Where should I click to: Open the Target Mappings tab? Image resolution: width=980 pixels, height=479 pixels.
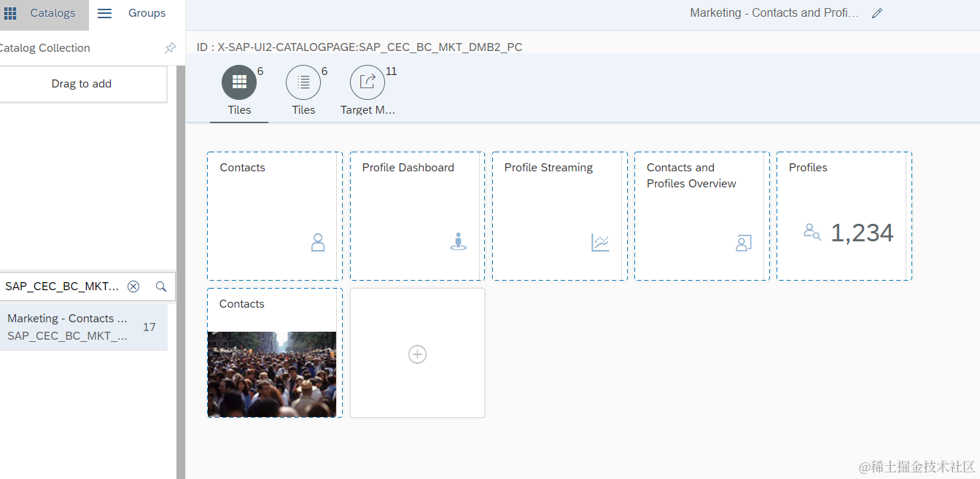[x=367, y=90]
